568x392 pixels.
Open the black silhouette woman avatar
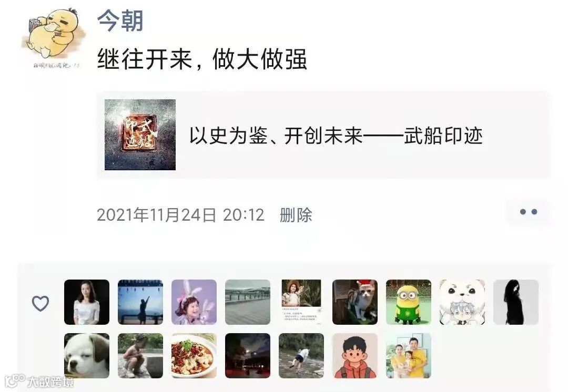(515, 302)
